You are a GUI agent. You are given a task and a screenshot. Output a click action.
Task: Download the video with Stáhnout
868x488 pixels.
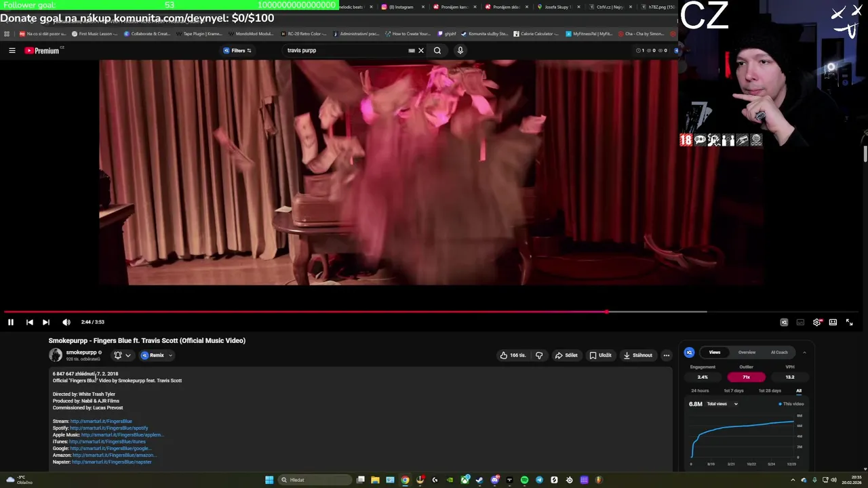point(638,355)
